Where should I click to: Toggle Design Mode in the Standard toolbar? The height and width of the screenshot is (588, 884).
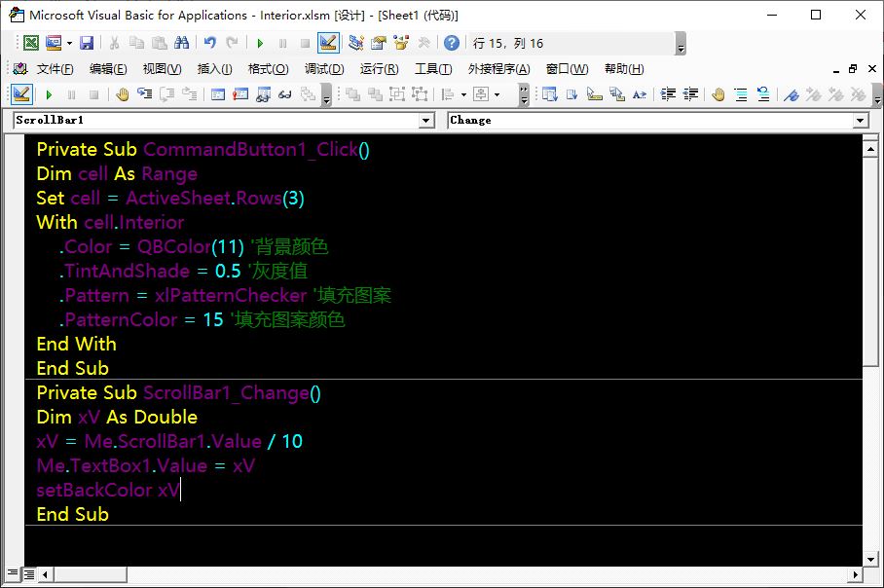[328, 43]
